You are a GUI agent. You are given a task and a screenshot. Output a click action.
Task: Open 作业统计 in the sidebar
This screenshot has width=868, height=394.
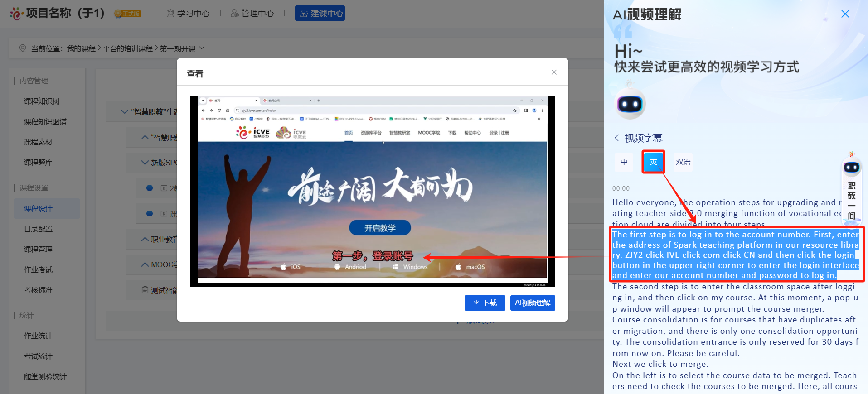point(38,336)
